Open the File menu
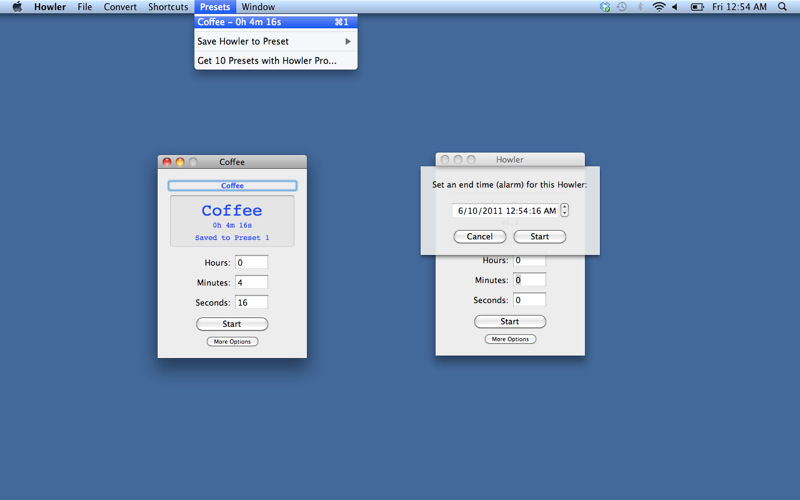 pyautogui.click(x=85, y=7)
